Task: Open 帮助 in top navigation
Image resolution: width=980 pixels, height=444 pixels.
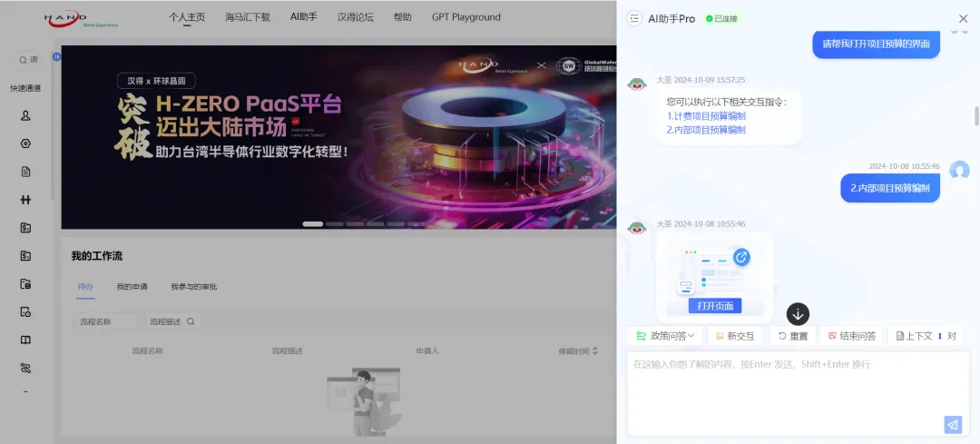Action: point(403,17)
